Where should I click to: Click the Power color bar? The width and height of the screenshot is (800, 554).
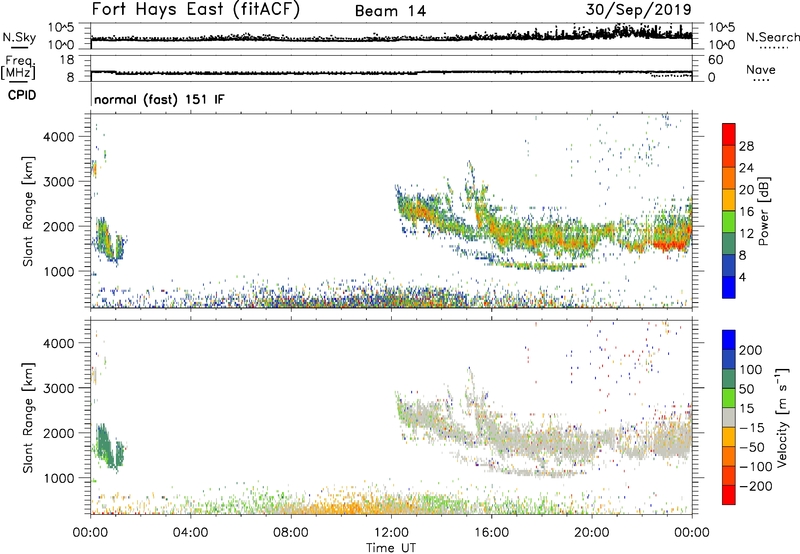(x=729, y=211)
